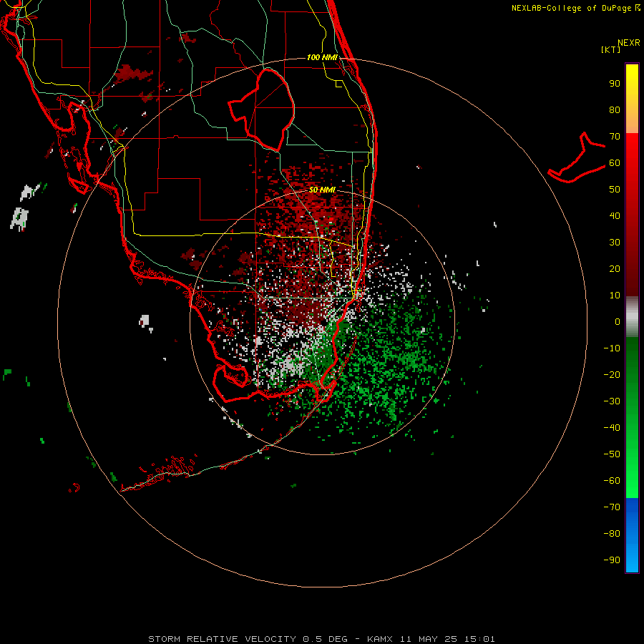This screenshot has height=644, width=644.
Task: Click the positive 50 scale value
Action: coord(615,190)
